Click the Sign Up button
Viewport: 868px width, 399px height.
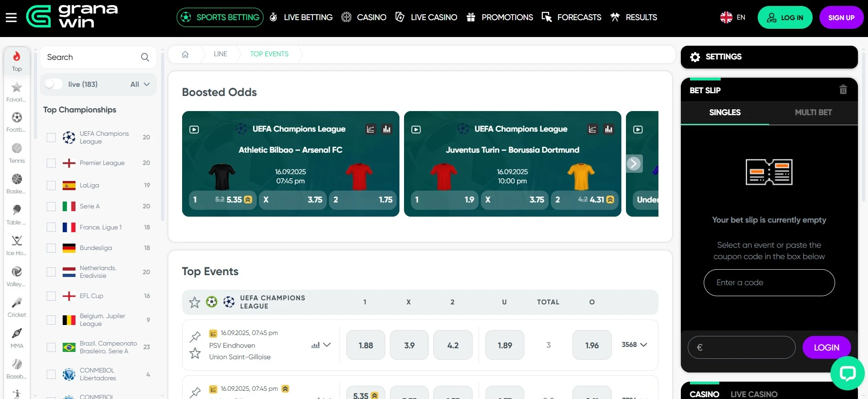click(841, 17)
